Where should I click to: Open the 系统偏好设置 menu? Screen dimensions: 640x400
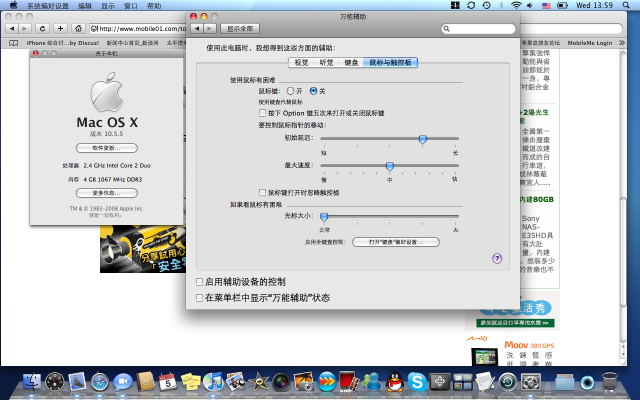point(48,6)
